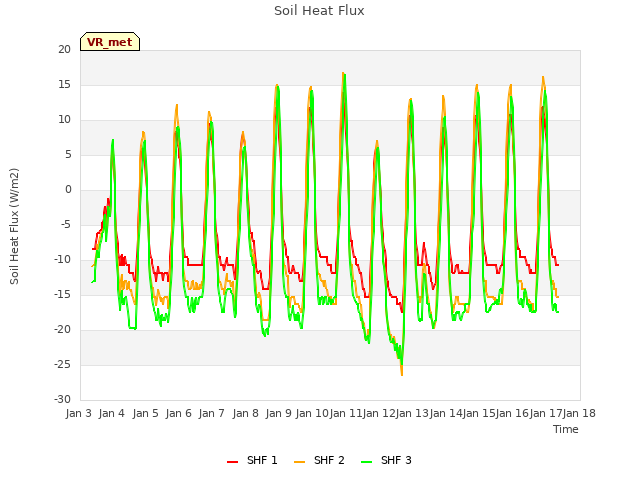Click the highest peak on Jan 11

[344, 73]
